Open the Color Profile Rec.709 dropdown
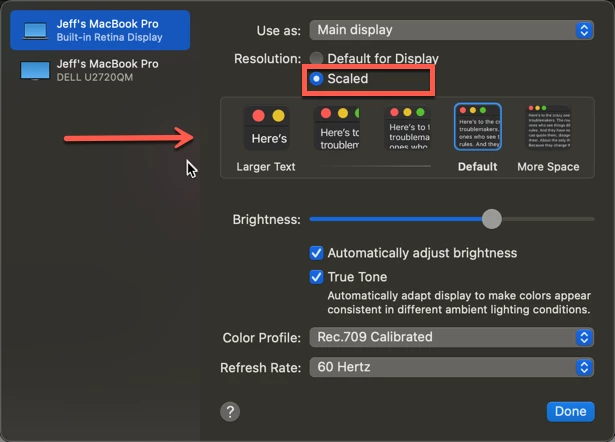This screenshot has height=442, width=615. coord(451,337)
